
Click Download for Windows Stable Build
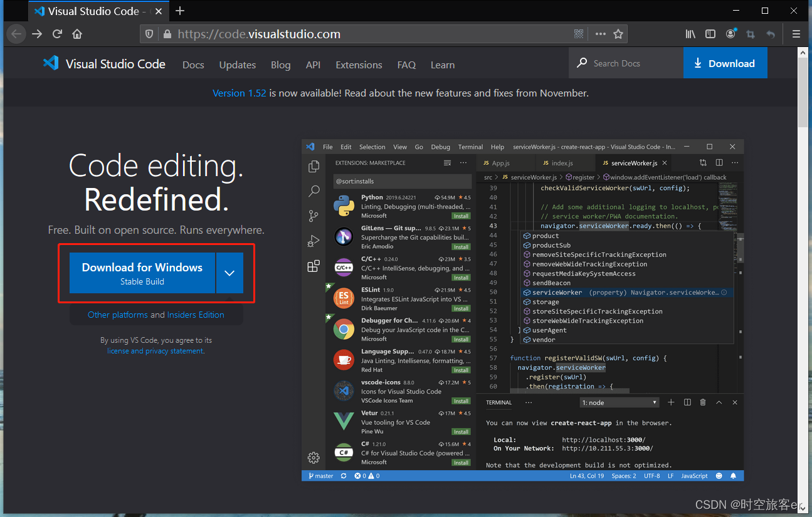142,273
